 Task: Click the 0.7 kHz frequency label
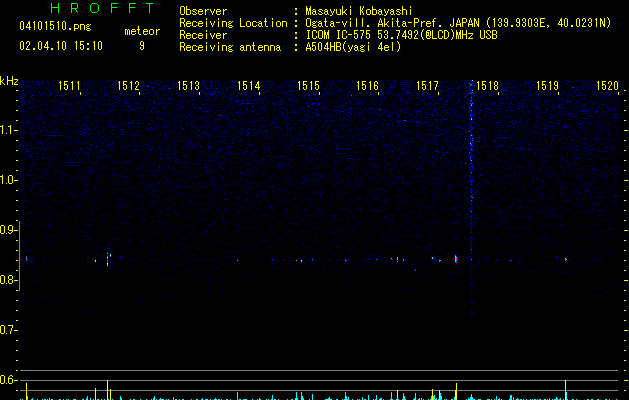pyautogui.click(x=8, y=330)
